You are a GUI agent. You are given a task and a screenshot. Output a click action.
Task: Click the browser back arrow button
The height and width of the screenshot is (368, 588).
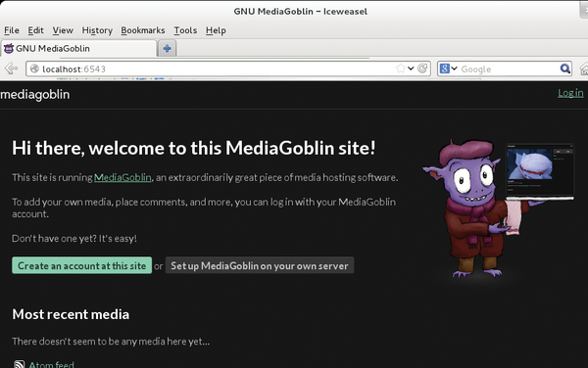(x=11, y=69)
